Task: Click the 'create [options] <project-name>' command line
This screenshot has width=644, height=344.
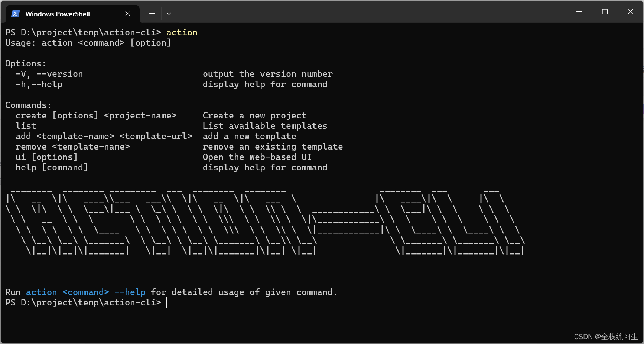Action: [96, 116]
